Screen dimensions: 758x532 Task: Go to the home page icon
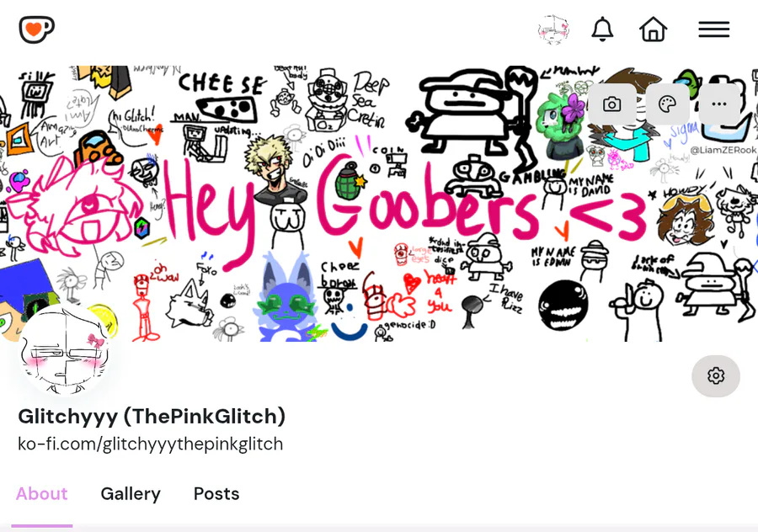653,29
